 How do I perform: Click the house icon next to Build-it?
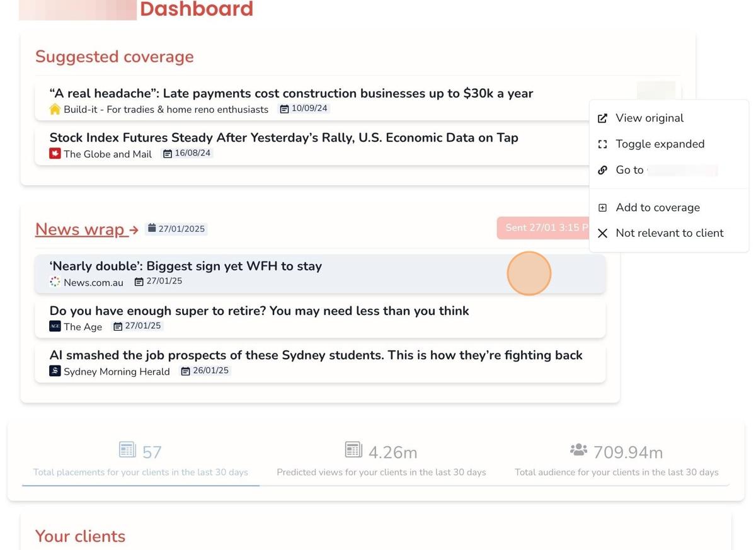pos(55,108)
